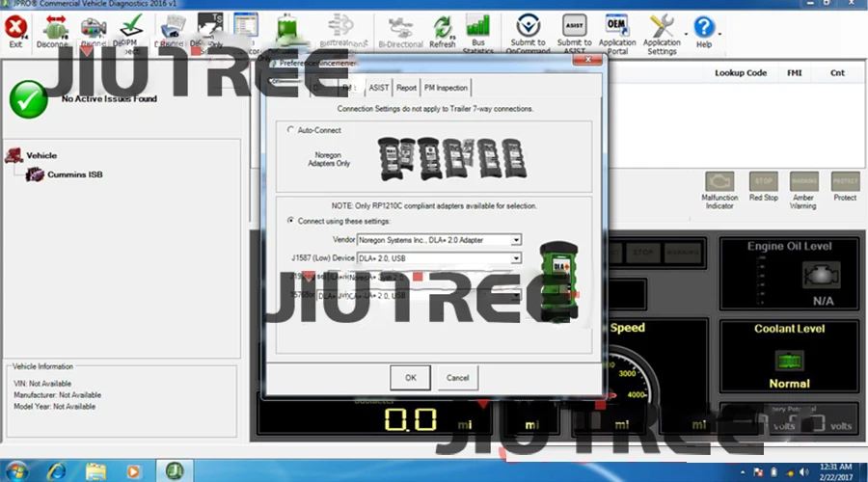The image size is (868, 482).
Task: Click the Bi-Directional toolbar icon
Action: point(400,27)
